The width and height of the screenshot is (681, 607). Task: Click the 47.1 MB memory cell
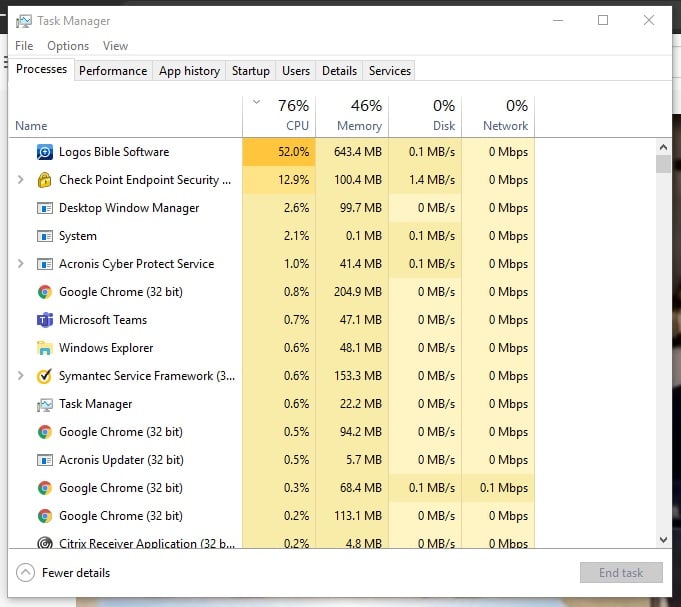click(x=352, y=320)
